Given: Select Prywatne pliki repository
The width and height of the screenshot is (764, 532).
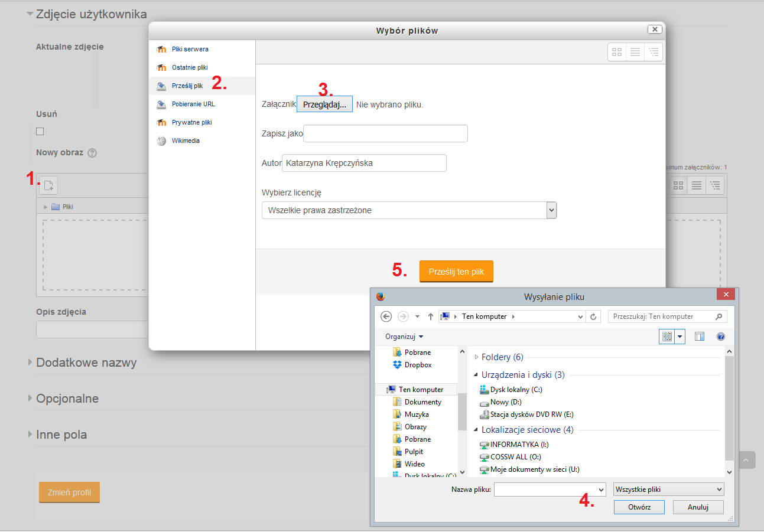Looking at the screenshot, I should [x=202, y=122].
